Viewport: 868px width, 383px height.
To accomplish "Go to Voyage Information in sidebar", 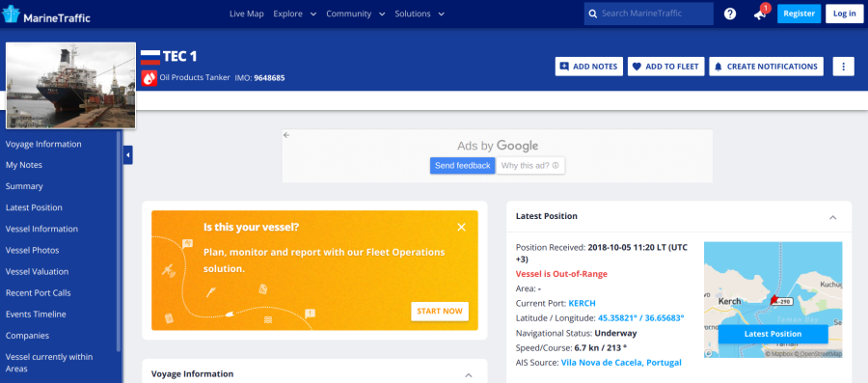I will point(43,144).
